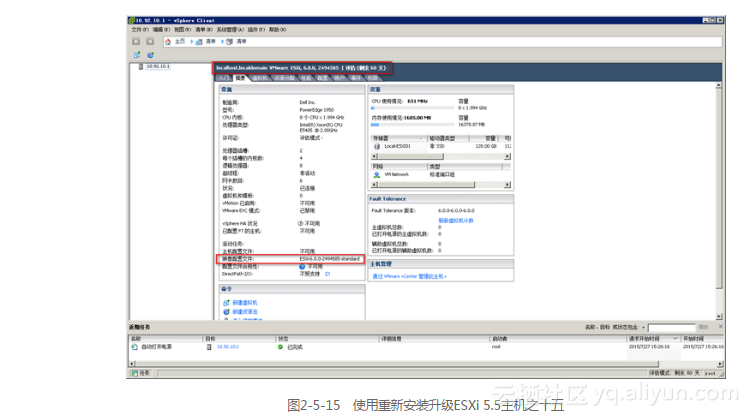Click the 通过 VMware vCenter 管理此主机 link
The image size is (750, 416).
pyautogui.click(x=409, y=276)
